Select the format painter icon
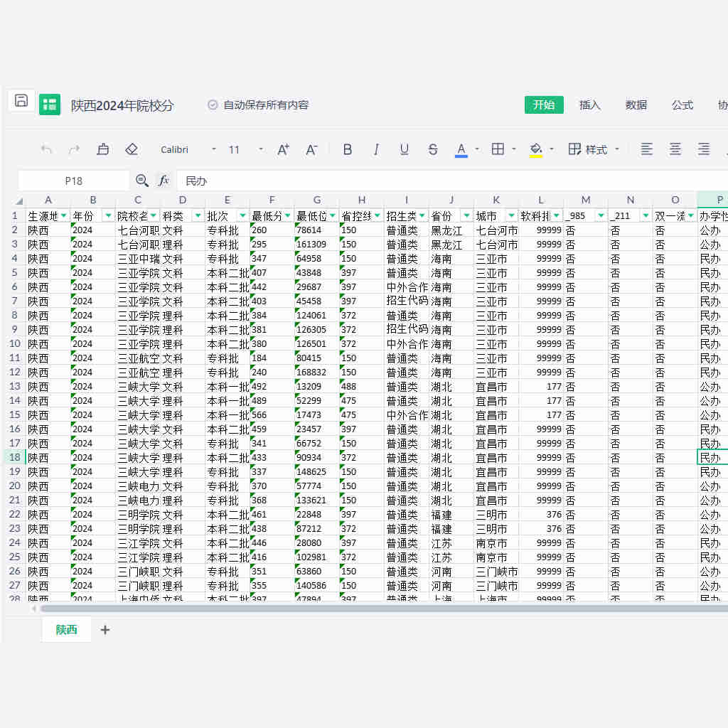Image resolution: width=728 pixels, height=728 pixels. pos(102,149)
